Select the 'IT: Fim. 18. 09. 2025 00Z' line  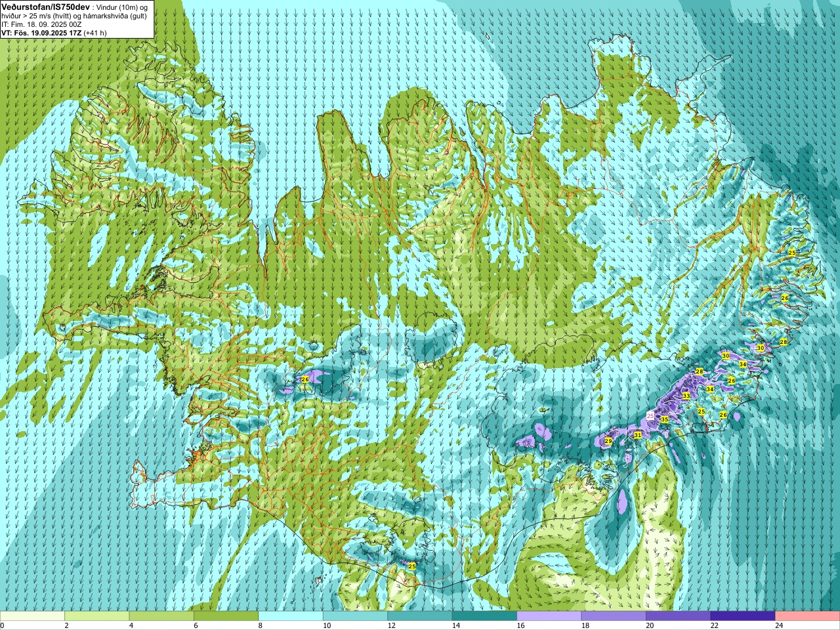coord(41,24)
